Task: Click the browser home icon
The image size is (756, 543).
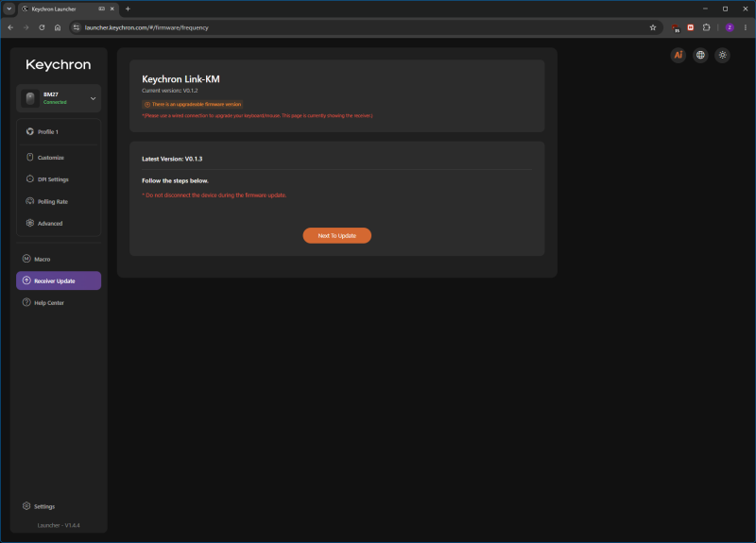Action: click(58, 27)
